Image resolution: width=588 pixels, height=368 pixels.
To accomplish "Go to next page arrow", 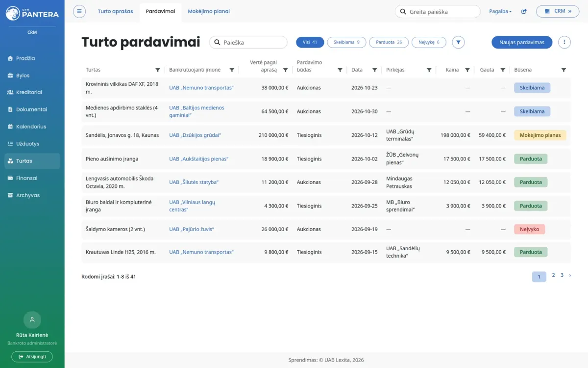I will pos(570,275).
